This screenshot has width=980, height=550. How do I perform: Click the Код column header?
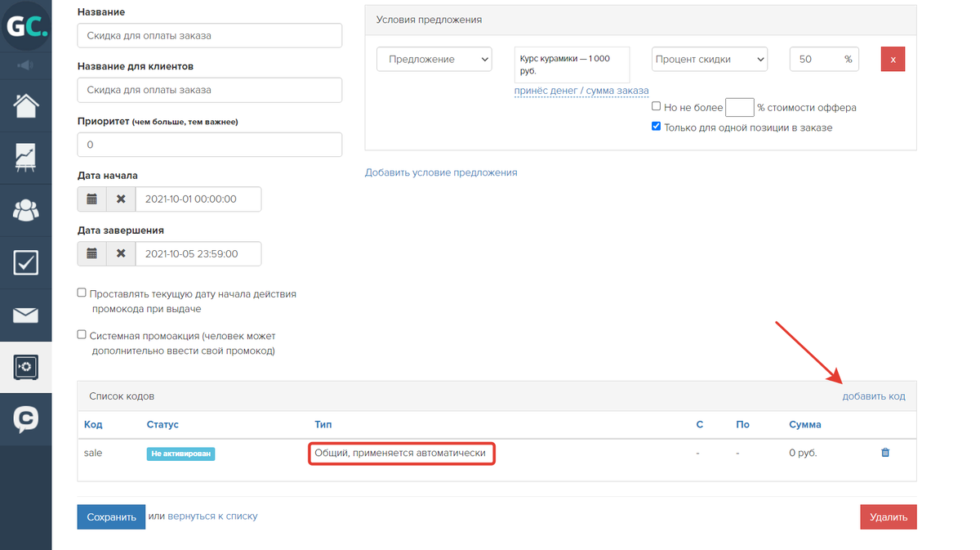[x=93, y=425]
